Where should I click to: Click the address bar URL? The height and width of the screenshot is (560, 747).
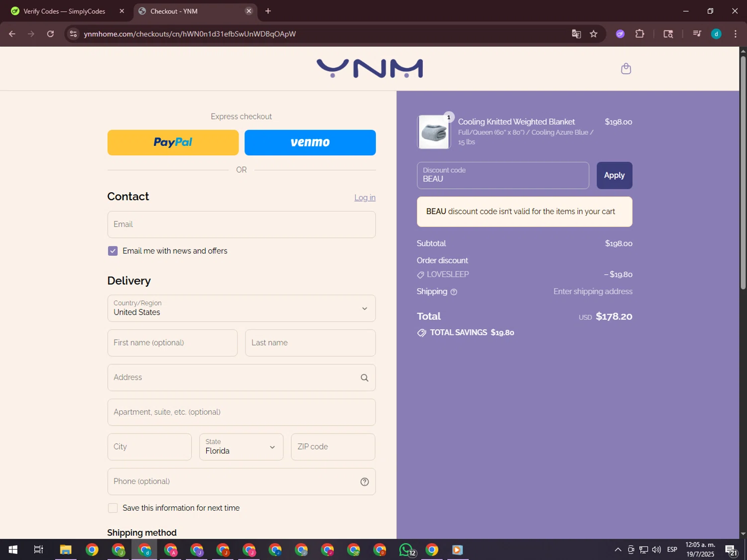[x=189, y=34]
